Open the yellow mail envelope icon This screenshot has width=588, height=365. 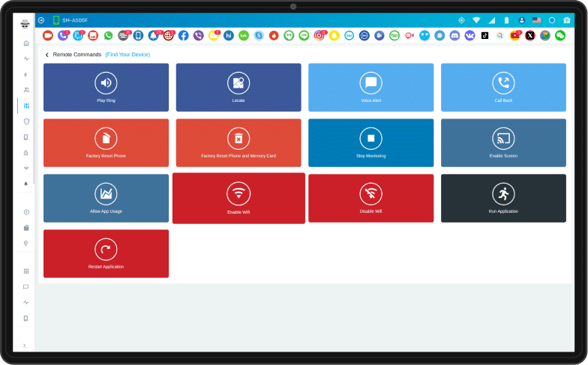click(213, 36)
